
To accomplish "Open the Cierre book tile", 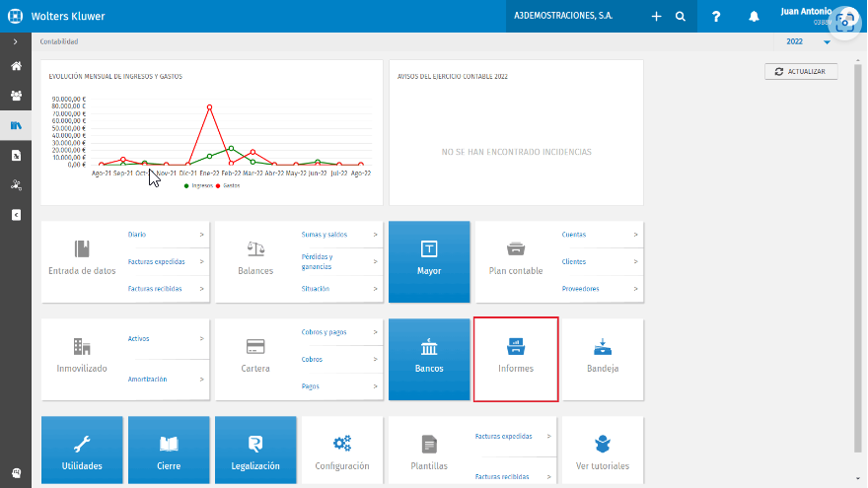I will 169,451.
